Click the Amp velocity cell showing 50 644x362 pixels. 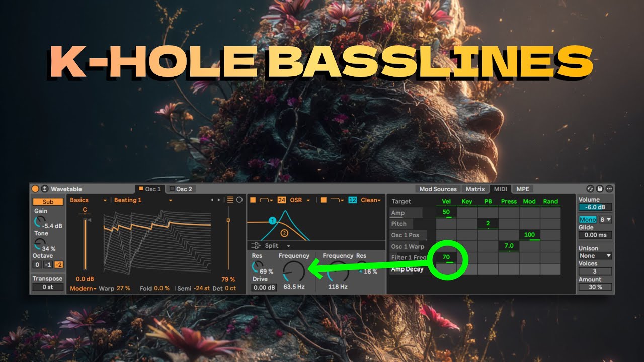coord(446,213)
